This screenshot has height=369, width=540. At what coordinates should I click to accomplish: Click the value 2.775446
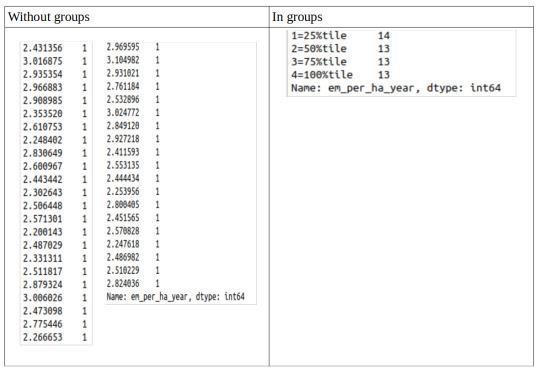click(x=43, y=324)
